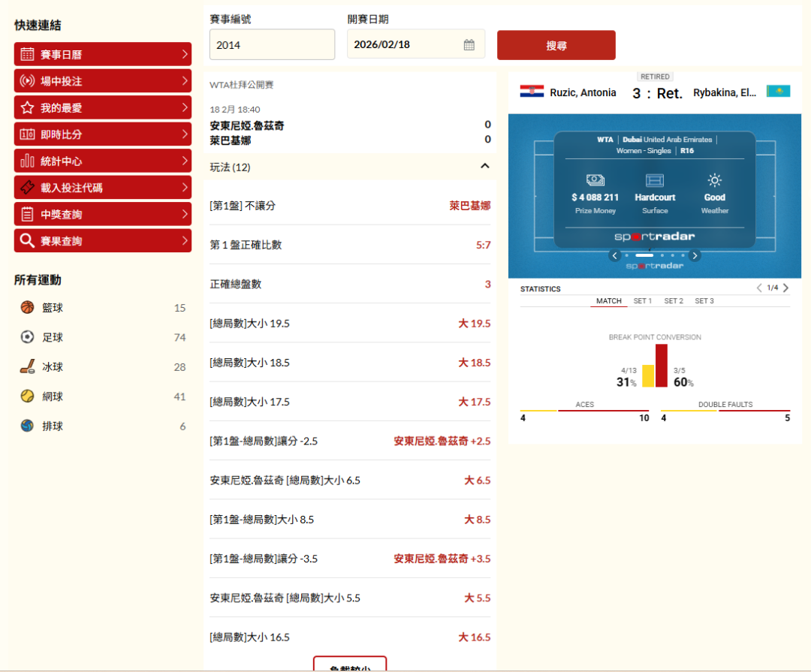
Task: Open the date picker calendar icon
Action: point(469,44)
